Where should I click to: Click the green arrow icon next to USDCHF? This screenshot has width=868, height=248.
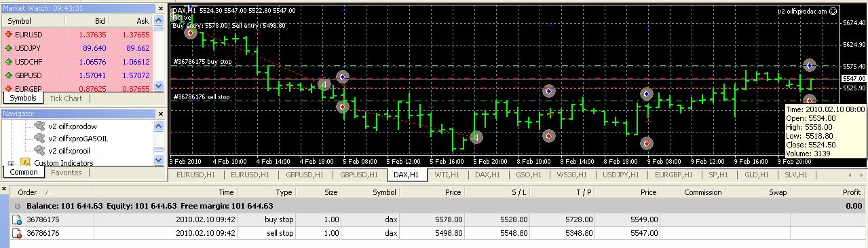[8, 62]
